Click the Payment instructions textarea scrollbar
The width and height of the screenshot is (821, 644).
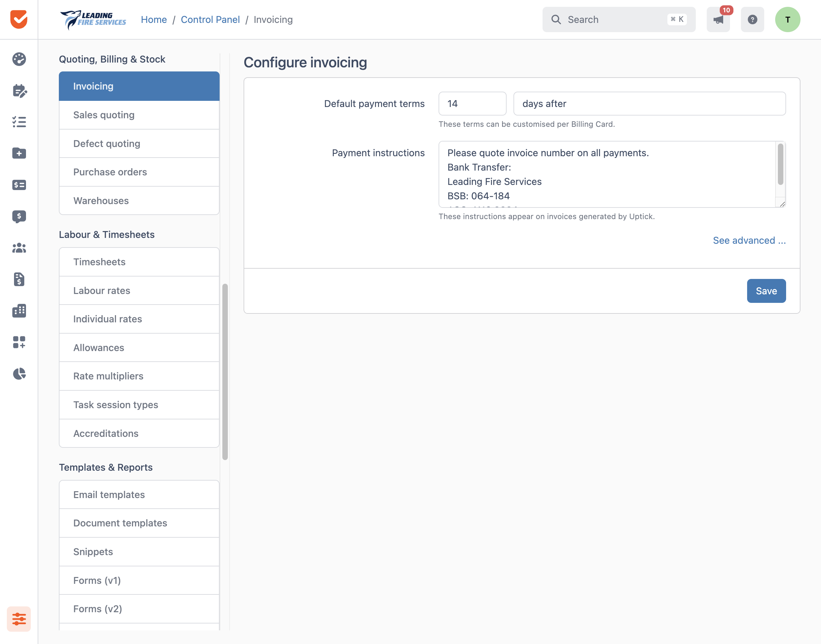[780, 165]
